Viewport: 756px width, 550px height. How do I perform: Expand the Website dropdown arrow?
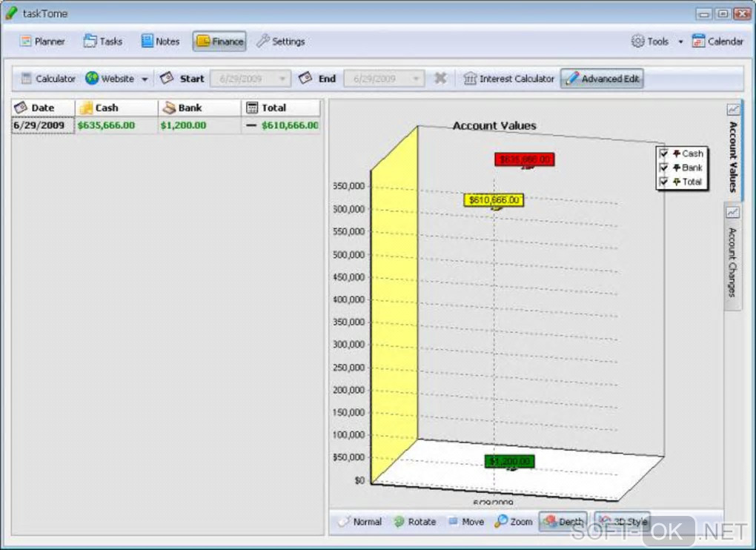click(x=145, y=79)
